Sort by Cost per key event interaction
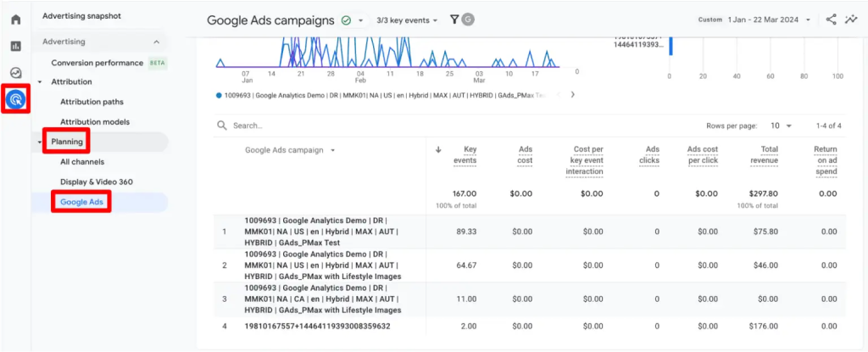This screenshot has width=868, height=352. click(584, 161)
